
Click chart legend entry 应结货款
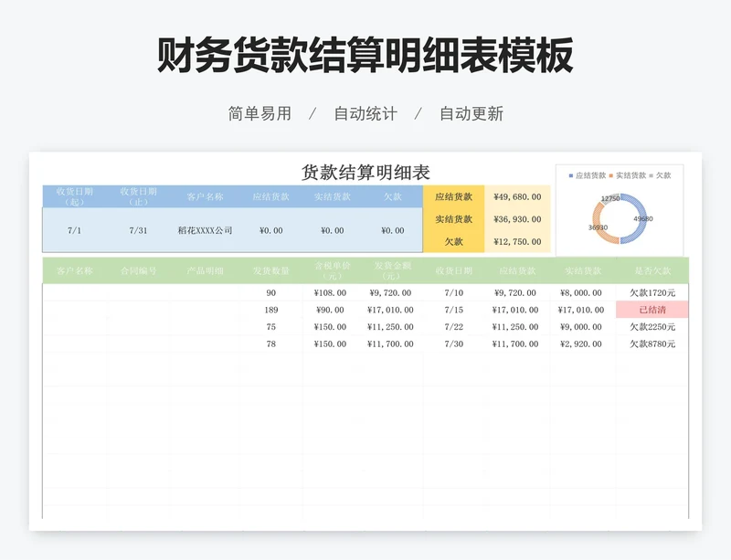tap(587, 175)
